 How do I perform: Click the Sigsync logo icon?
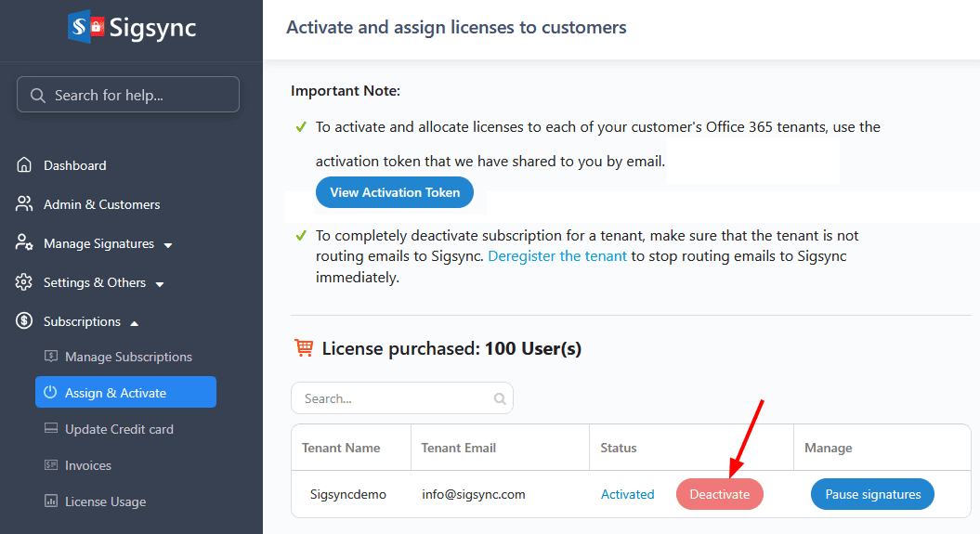86,26
